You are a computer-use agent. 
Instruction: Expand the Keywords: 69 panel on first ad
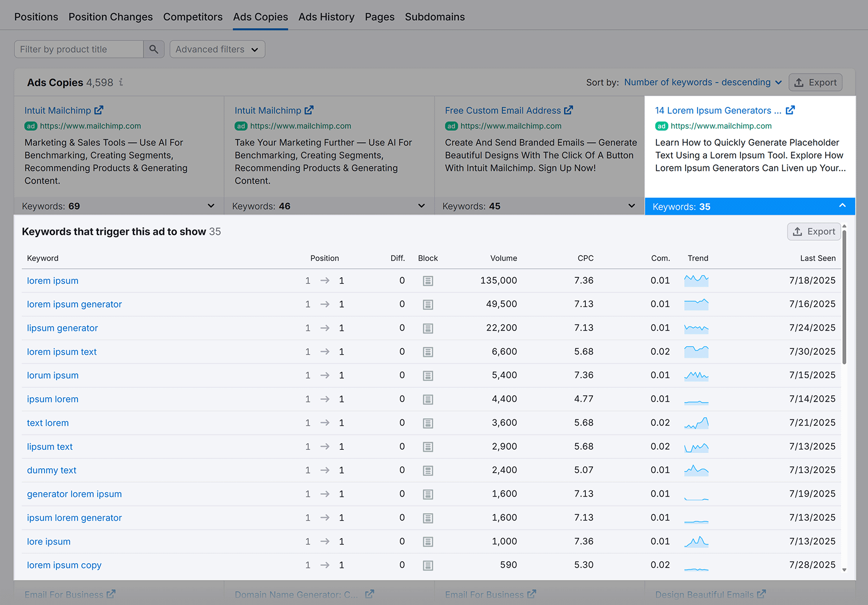(210, 206)
